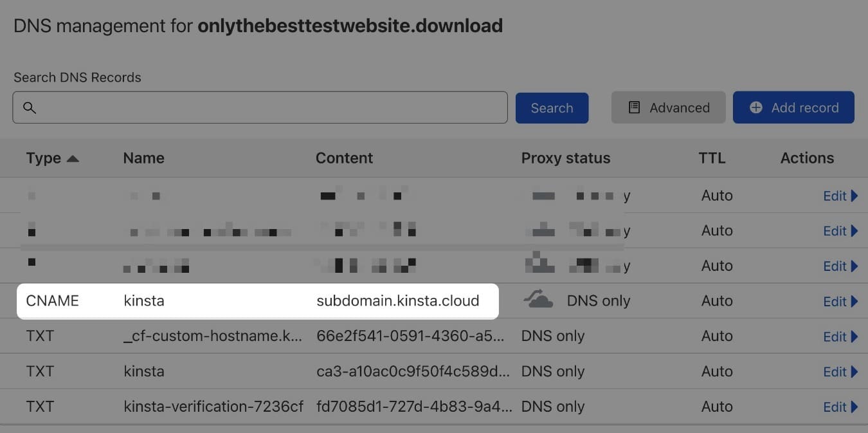Open the Add record form
The image size is (868, 433).
[793, 107]
